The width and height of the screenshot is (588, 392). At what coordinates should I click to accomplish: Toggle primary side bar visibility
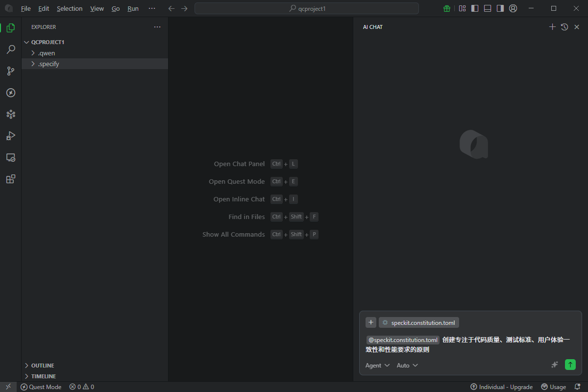[475, 8]
